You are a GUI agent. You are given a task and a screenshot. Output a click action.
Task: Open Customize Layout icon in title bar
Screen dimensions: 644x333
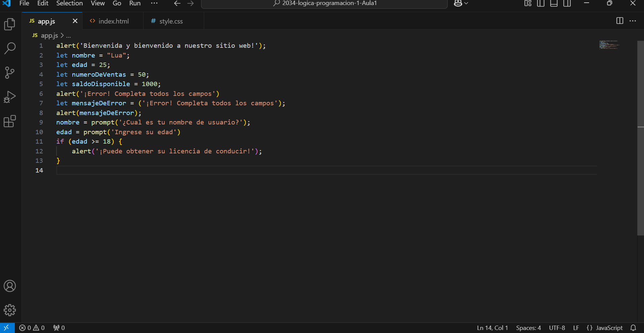528,3
